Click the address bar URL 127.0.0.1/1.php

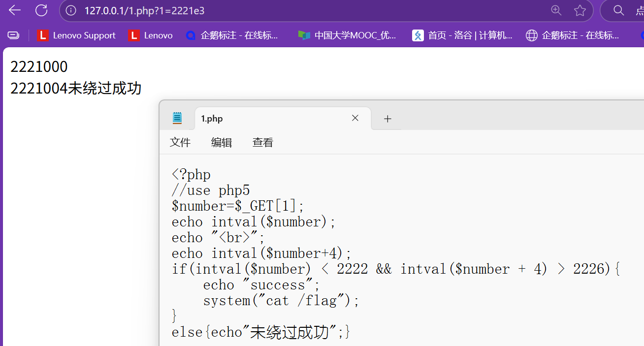144,10
